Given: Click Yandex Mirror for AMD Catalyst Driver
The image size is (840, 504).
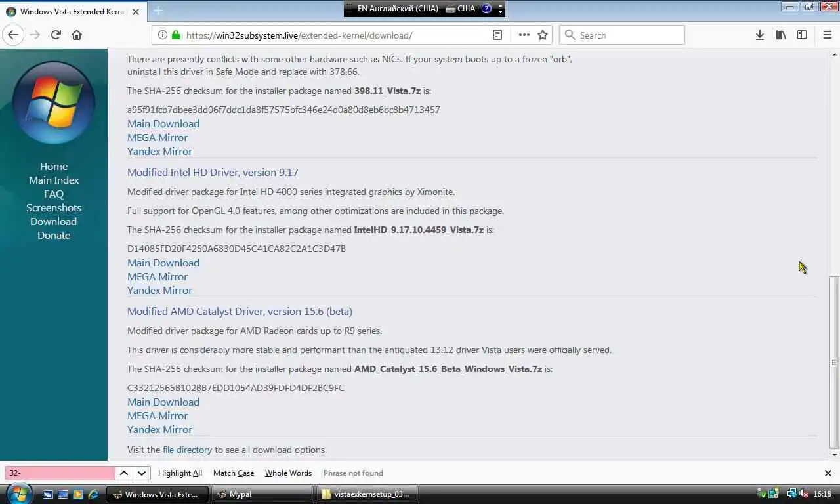Looking at the screenshot, I should pos(159,430).
